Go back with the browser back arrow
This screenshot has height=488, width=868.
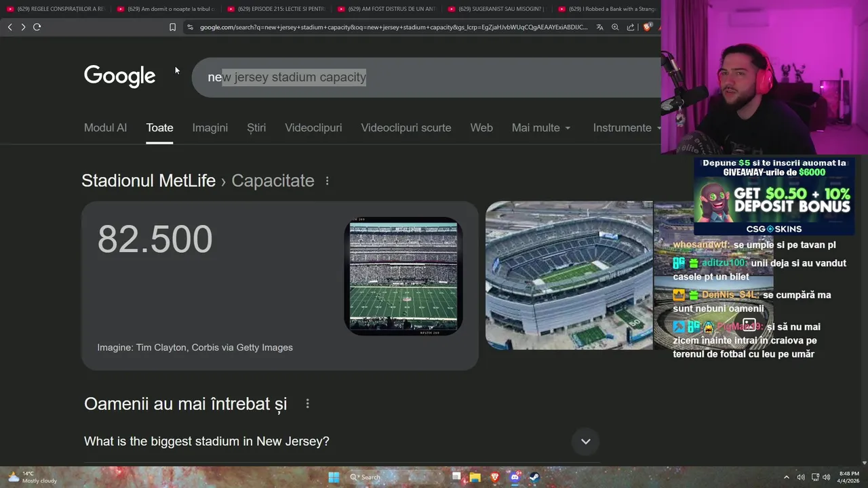9,27
